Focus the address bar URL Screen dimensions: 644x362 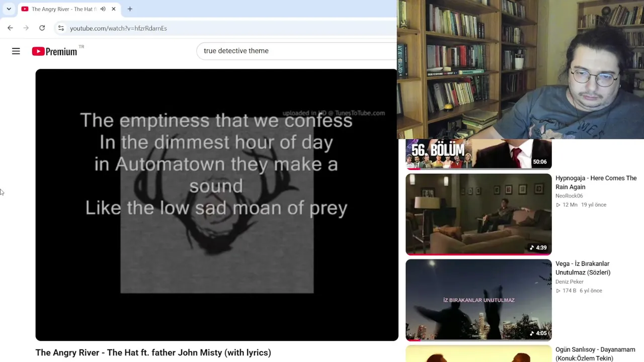[118, 28]
